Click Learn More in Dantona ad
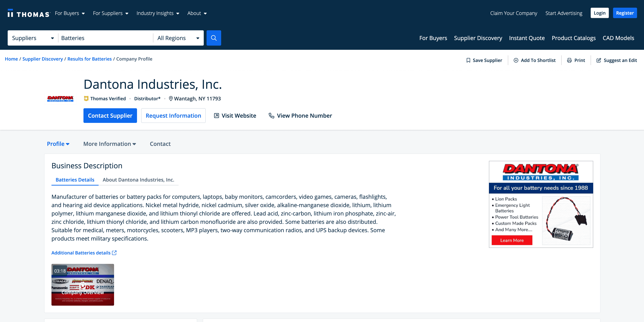This screenshot has height=322, width=644. [512, 240]
